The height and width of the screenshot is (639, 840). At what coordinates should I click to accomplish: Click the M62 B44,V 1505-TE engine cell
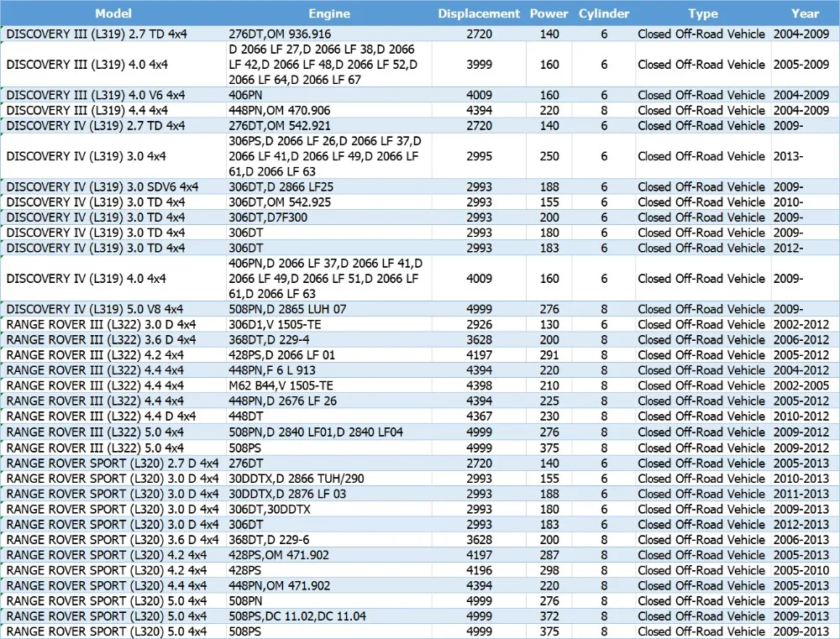pos(329,385)
